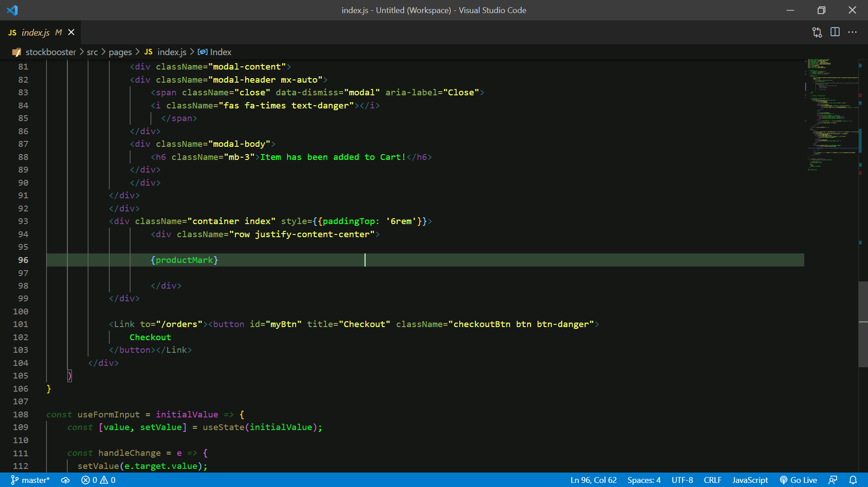Click "row justify-content-center" string
Viewport: 868px width, 487px height.
302,234
